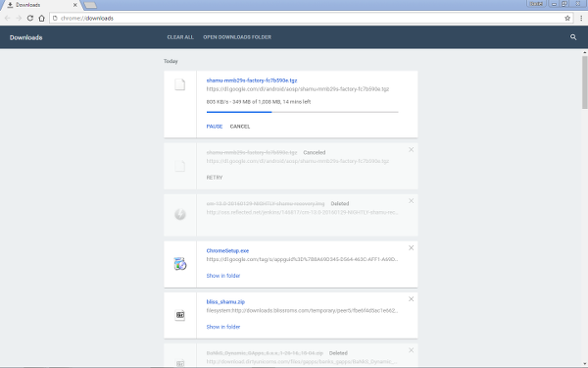The width and height of the screenshot is (588, 368).
Task: Click the Deleted label of cm-13.0 entry
Action: pyautogui.click(x=340, y=203)
